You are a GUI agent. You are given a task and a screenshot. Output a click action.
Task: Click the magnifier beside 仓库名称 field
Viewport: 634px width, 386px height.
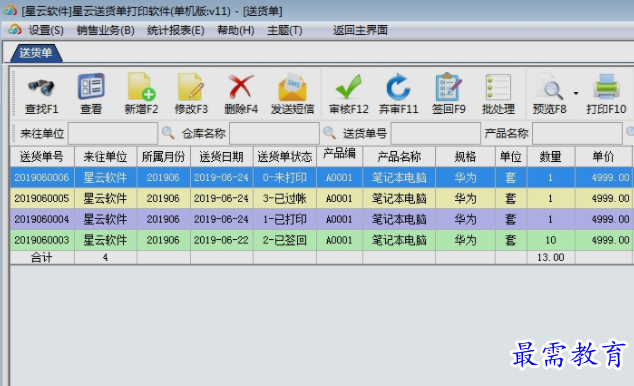329,133
